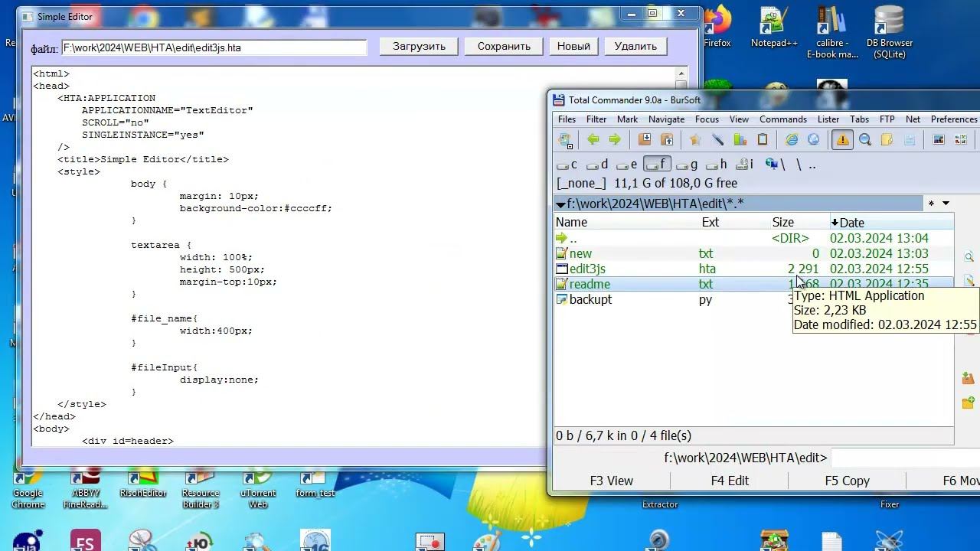The height and width of the screenshot is (551, 980).
Task: Open uTorrent Web desktop shortcut
Action: click(x=258, y=487)
